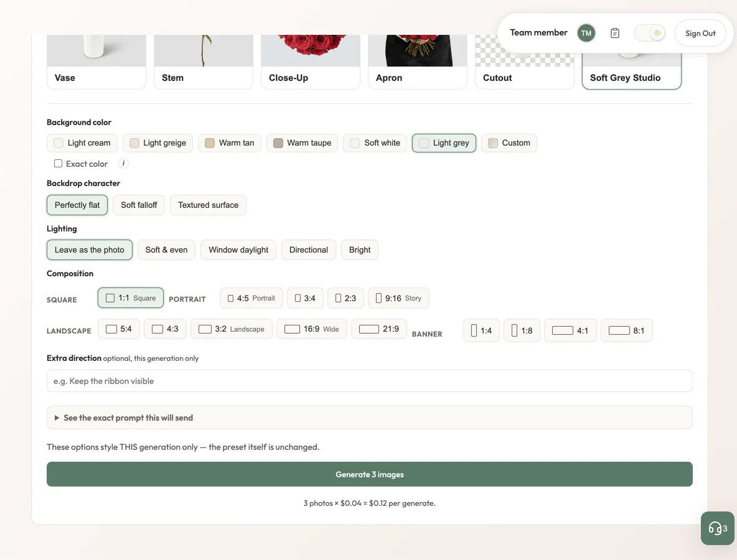737x560 pixels.
Task: Select the Vase preset card
Action: pyautogui.click(x=96, y=62)
